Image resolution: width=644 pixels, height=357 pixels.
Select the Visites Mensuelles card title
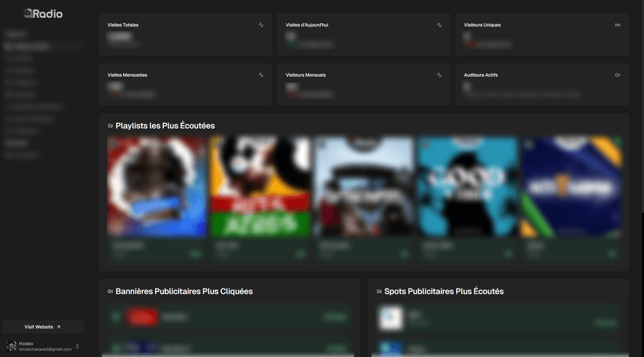(128, 75)
